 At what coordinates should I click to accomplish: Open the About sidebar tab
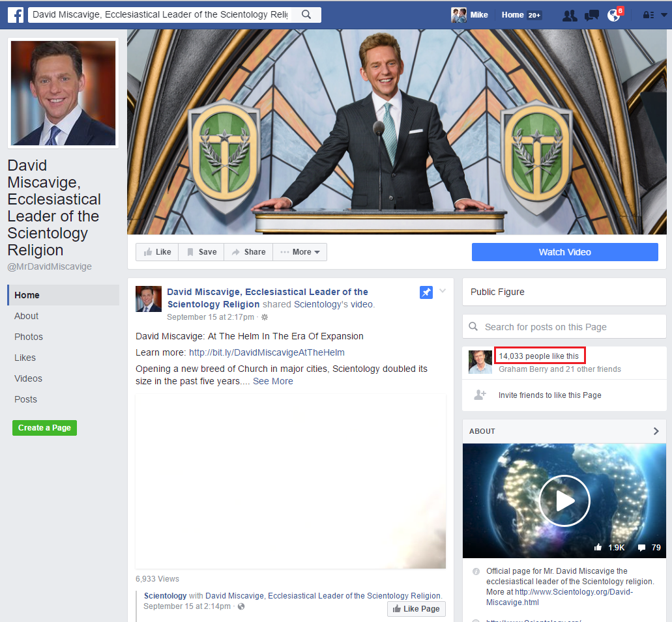click(26, 316)
